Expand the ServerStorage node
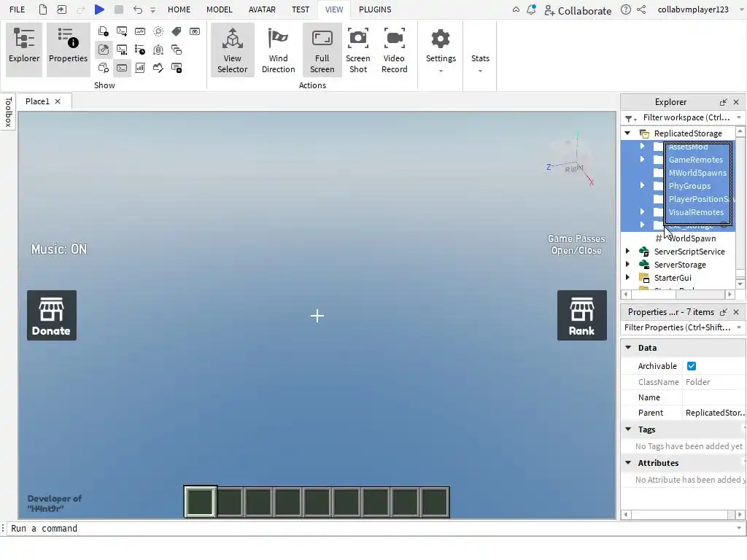Image resolution: width=747 pixels, height=560 pixels. (x=627, y=264)
